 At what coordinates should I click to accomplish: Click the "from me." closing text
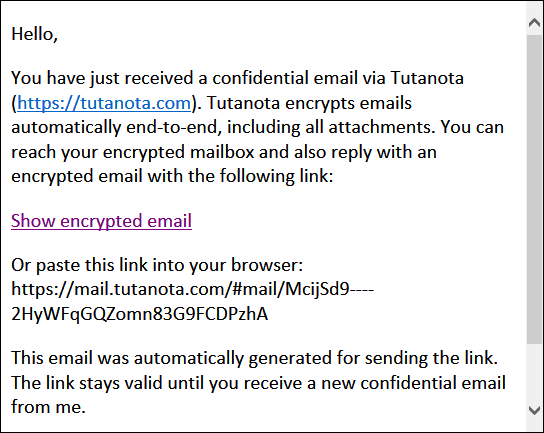48,407
